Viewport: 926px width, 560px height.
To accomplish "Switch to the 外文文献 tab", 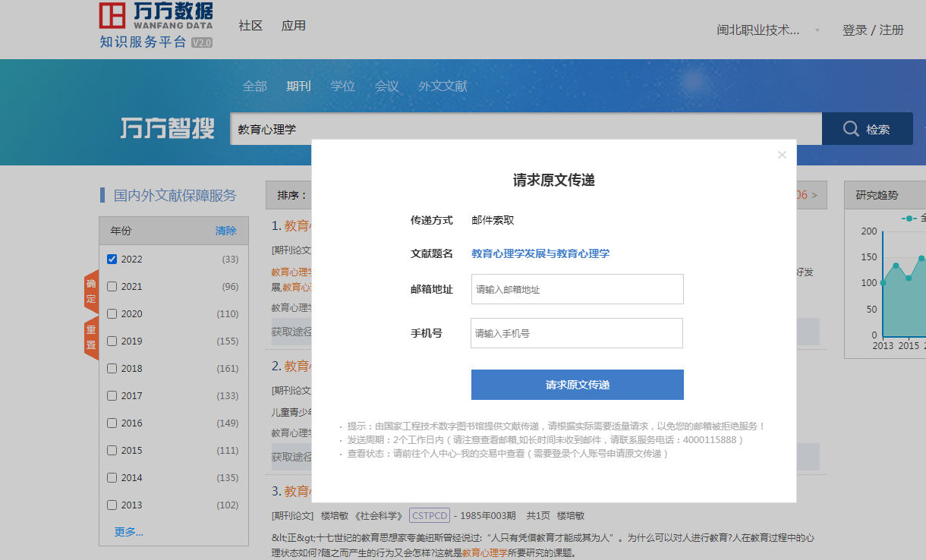I will 443,86.
